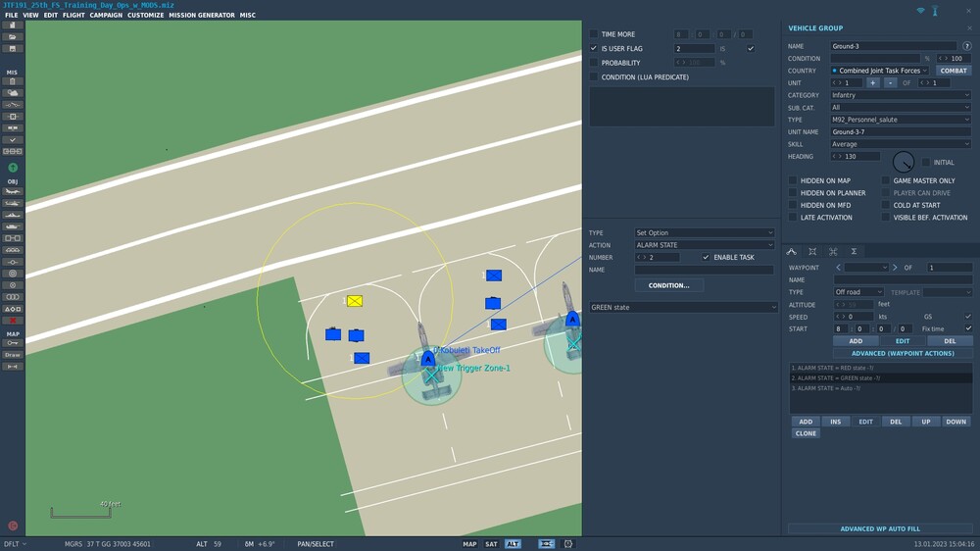Open the FLIGHT menu

tap(73, 15)
